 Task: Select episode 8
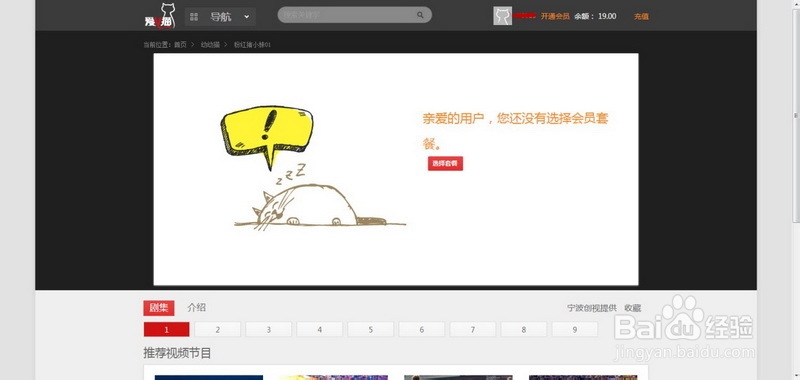point(523,330)
